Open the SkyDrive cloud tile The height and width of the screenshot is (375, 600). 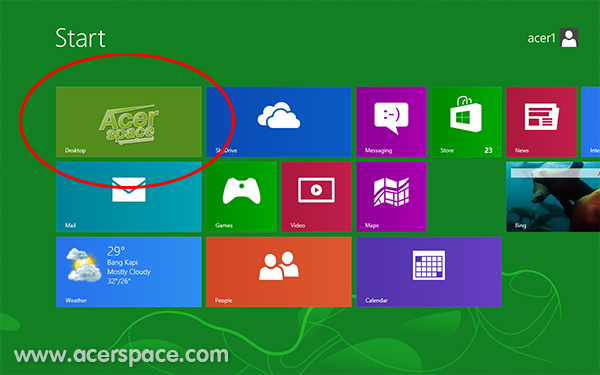pos(279,122)
